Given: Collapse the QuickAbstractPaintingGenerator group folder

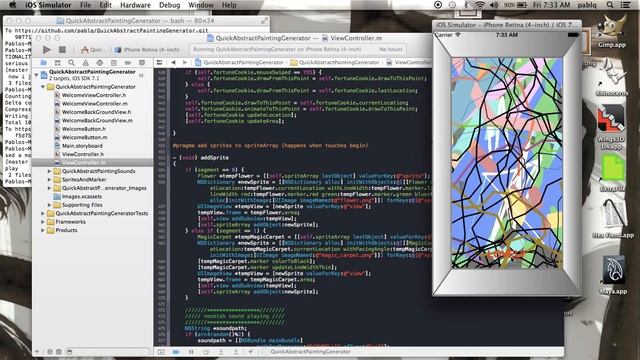Looking at the screenshot, I should 43,87.
